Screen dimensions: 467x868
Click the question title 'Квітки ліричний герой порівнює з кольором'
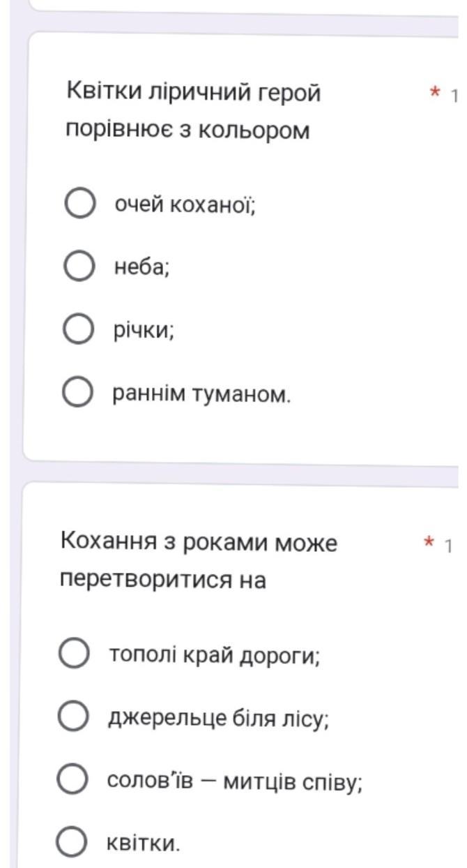coord(194,110)
